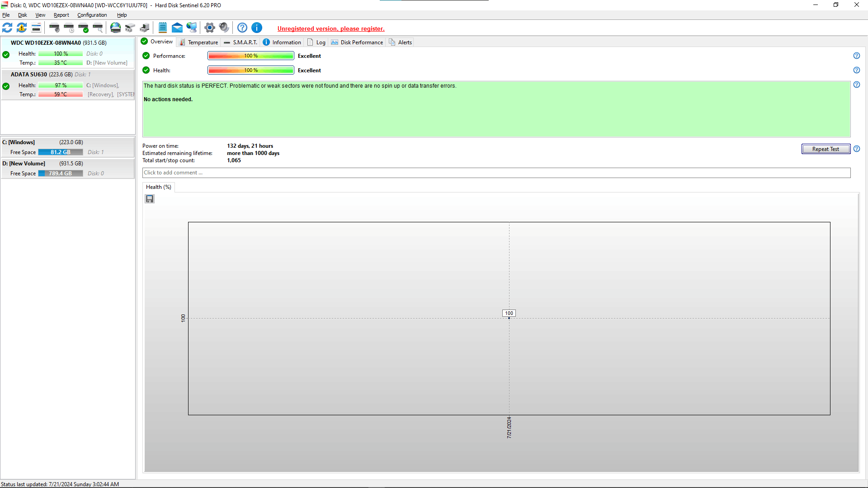This screenshot has height=488, width=868.
Task: Open the blue info about icon
Action: tap(257, 28)
